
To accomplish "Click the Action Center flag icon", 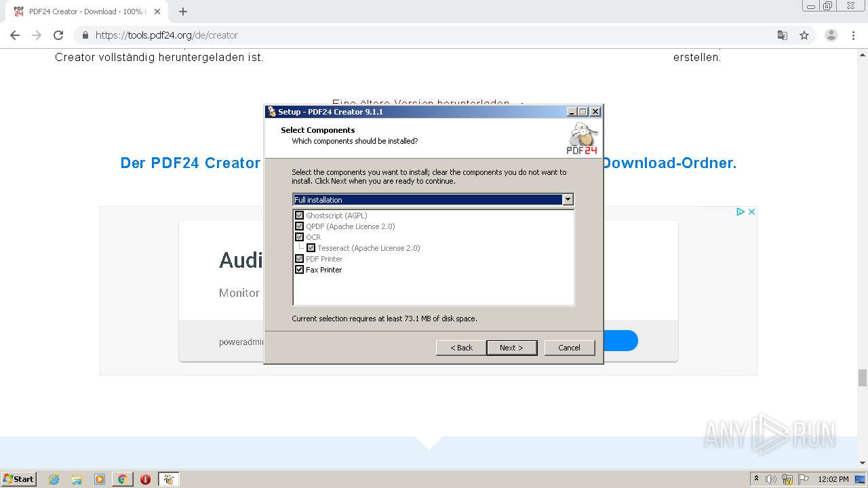I will coord(804,479).
